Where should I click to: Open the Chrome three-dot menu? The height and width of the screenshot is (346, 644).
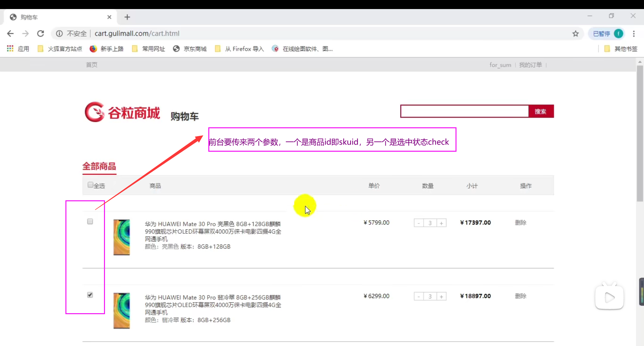pyautogui.click(x=634, y=33)
